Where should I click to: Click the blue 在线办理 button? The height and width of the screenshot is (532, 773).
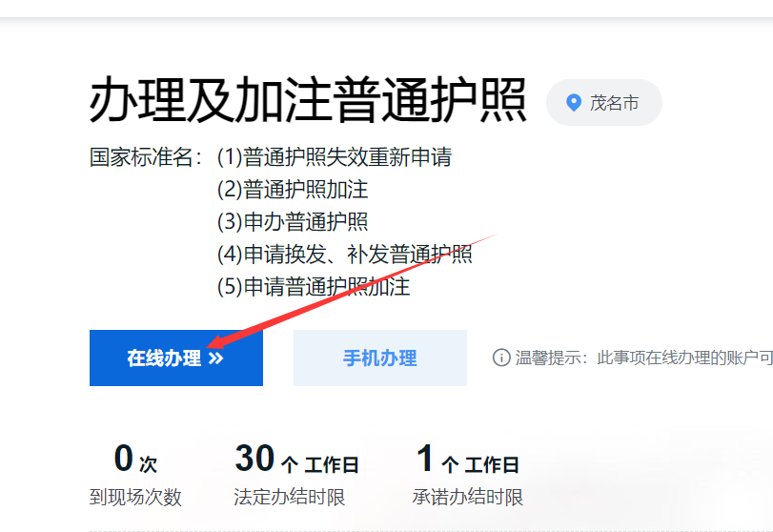point(176,358)
